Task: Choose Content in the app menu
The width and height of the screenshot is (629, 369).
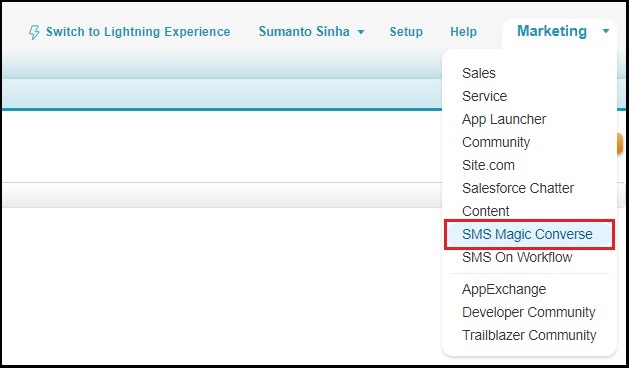Action: tap(485, 211)
